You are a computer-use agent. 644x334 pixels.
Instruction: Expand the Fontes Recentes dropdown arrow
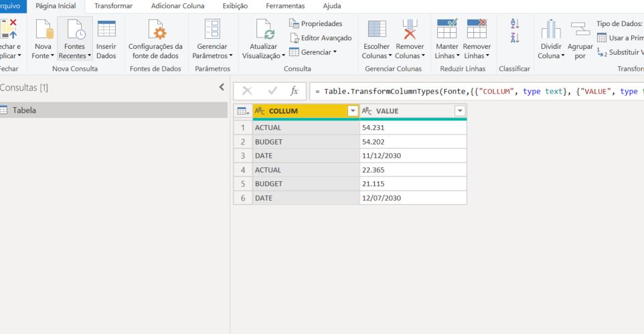[x=89, y=56]
